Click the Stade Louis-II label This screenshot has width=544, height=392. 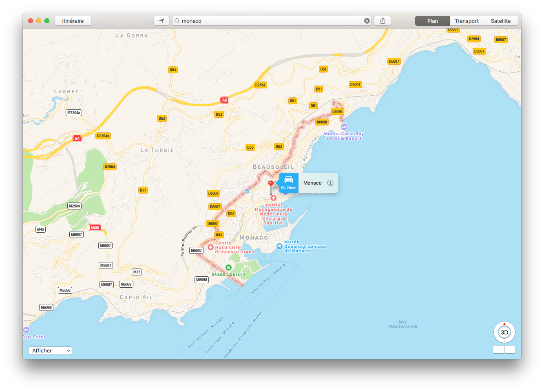229,275
